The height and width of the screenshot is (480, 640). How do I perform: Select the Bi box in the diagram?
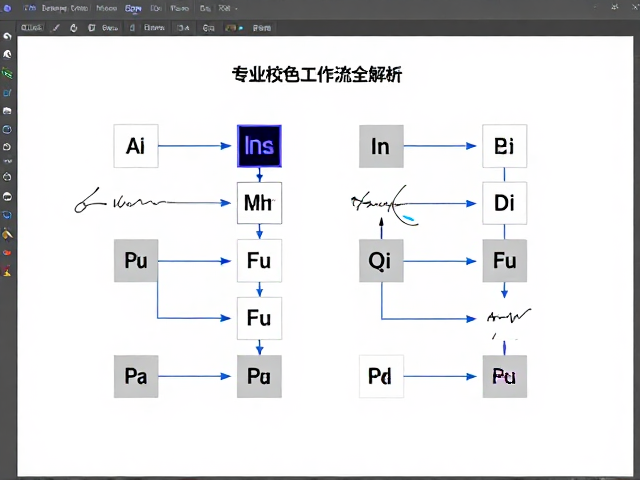click(504, 146)
